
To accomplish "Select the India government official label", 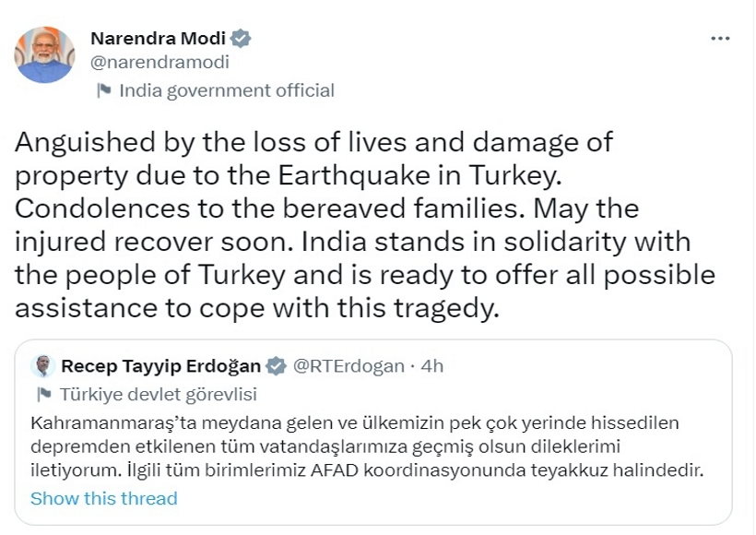I will click(x=227, y=90).
